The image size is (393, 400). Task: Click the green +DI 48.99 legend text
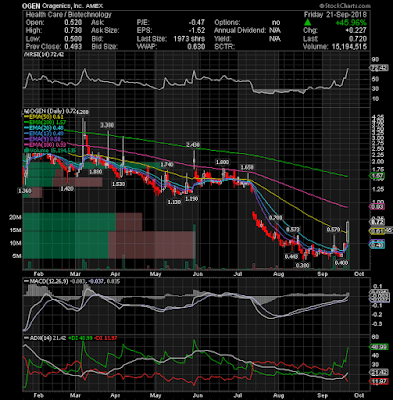pyautogui.click(x=80, y=338)
